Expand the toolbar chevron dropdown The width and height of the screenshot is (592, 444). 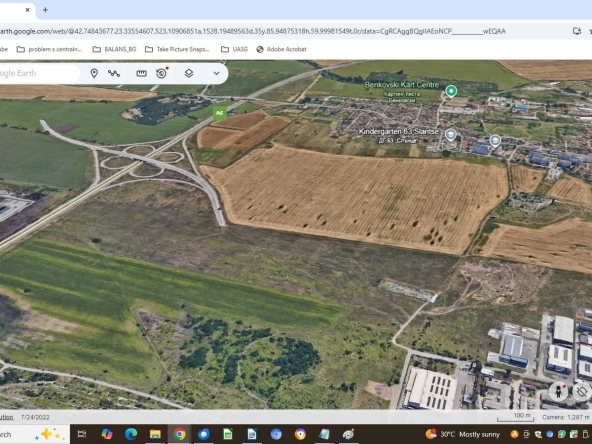pyautogui.click(x=216, y=73)
